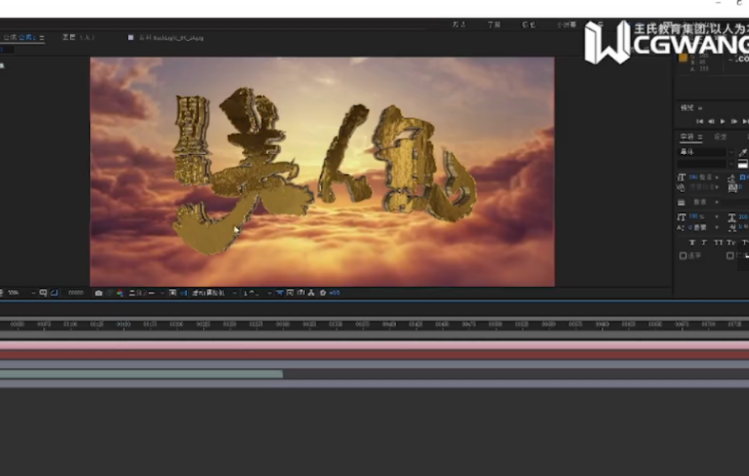Switch to the character panel tab
The height and width of the screenshot is (476, 749).
point(687,137)
